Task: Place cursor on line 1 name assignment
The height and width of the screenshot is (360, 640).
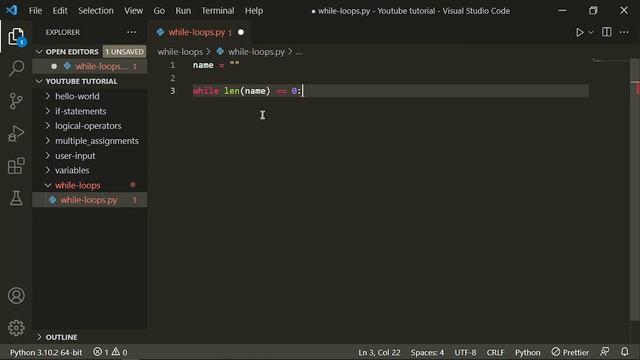Action: click(216, 65)
